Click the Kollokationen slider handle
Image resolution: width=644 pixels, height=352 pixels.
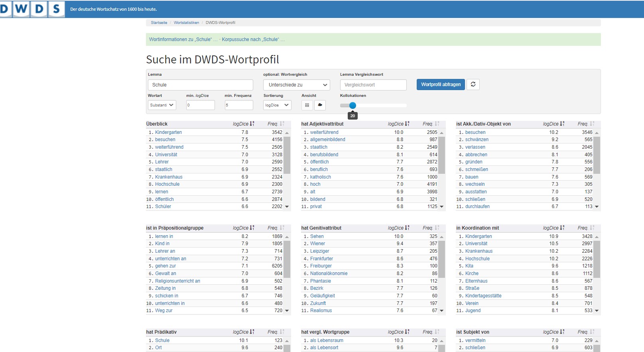(x=353, y=106)
